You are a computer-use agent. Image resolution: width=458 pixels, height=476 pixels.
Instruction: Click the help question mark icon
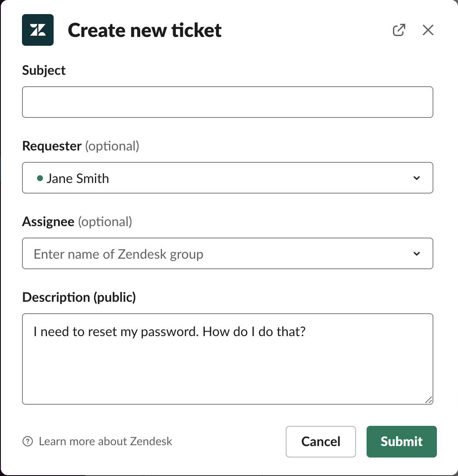click(x=28, y=441)
